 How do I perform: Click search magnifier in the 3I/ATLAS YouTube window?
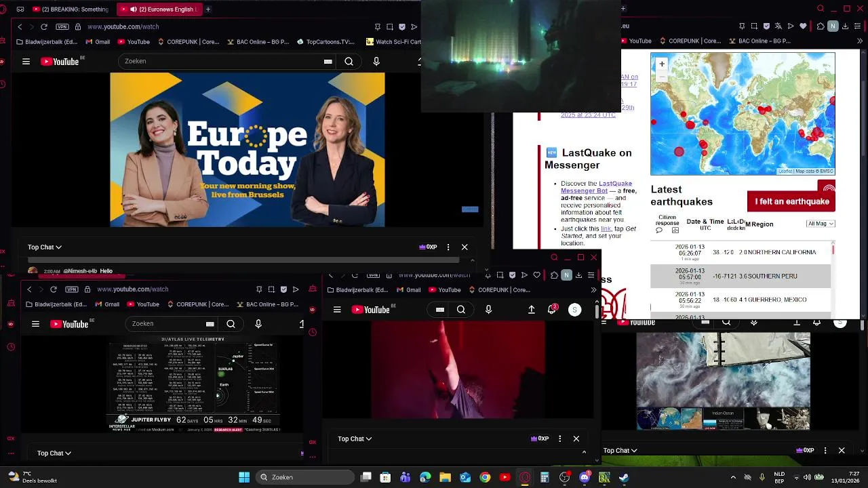pos(231,324)
